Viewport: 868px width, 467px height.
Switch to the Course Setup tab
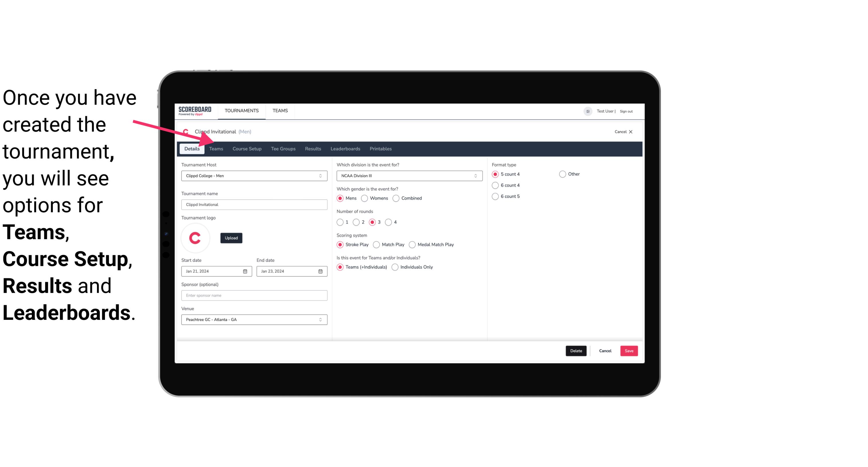click(247, 148)
